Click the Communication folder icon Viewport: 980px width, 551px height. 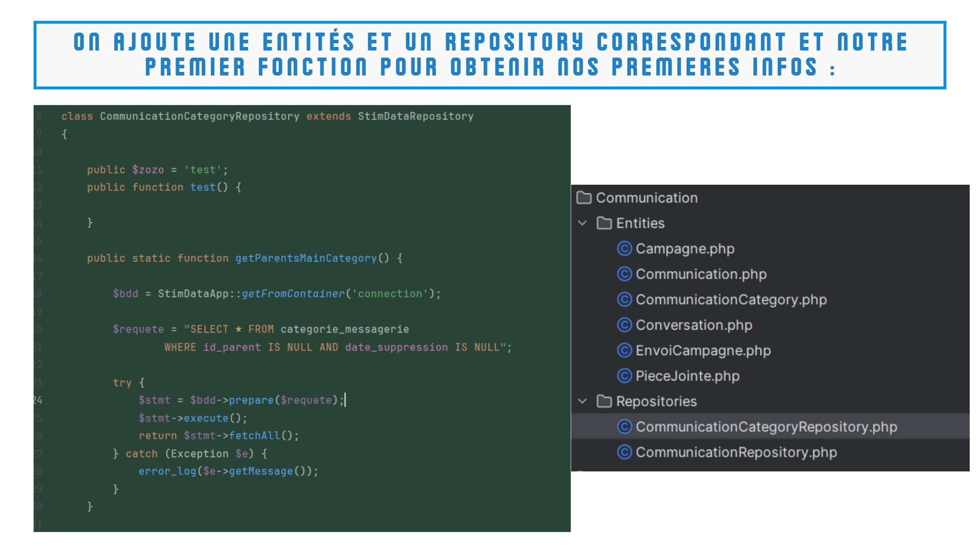coord(584,197)
